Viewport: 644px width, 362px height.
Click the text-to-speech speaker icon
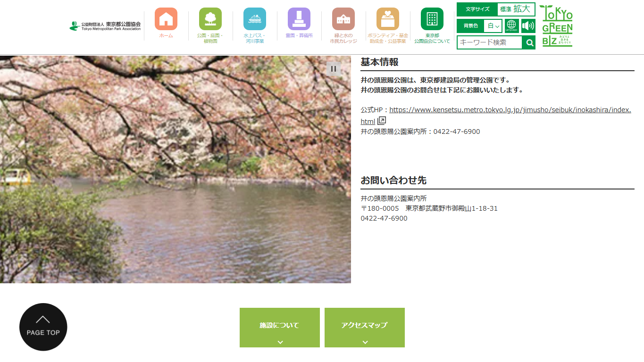point(528,26)
